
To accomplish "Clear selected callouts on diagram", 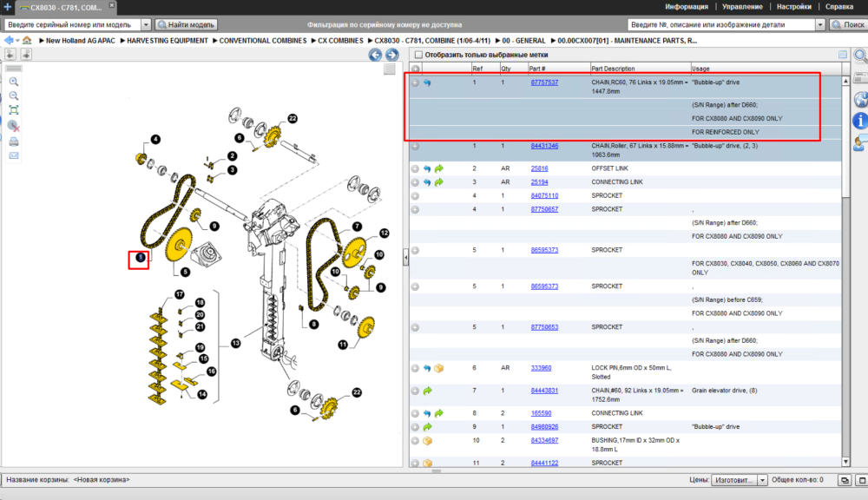I will coord(14,126).
